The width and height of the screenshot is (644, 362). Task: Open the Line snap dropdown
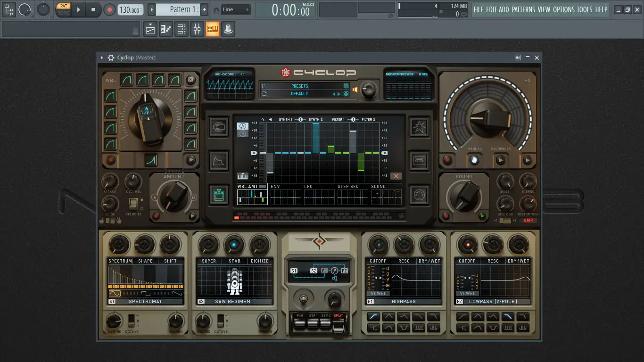tap(236, 9)
